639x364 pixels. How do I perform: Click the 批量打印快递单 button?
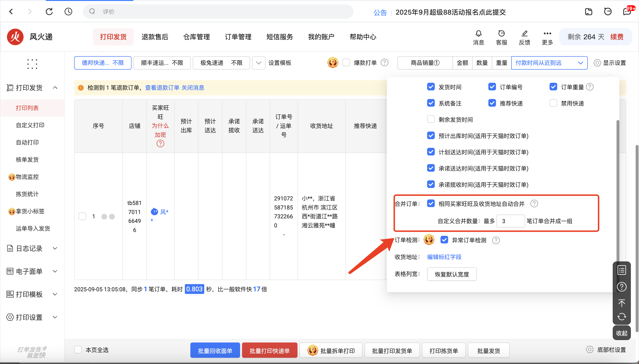point(270,350)
